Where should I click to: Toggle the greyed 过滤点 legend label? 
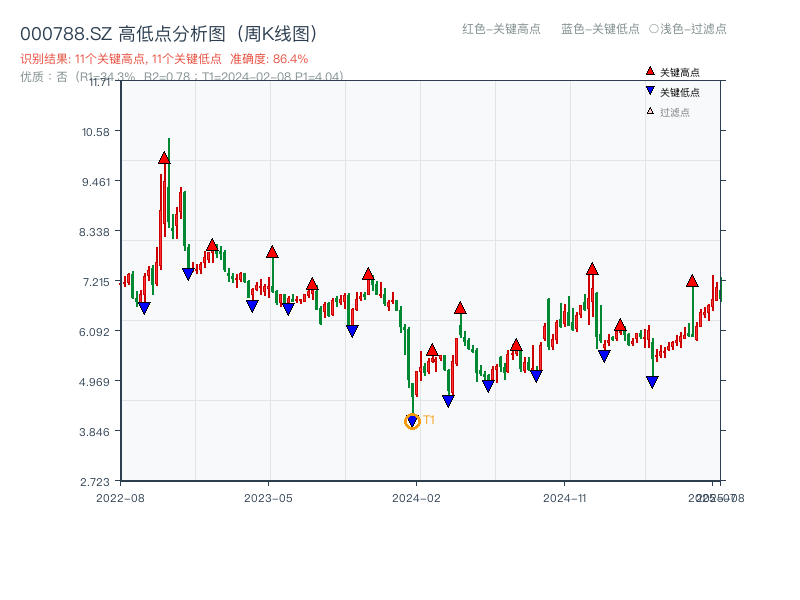(x=674, y=112)
